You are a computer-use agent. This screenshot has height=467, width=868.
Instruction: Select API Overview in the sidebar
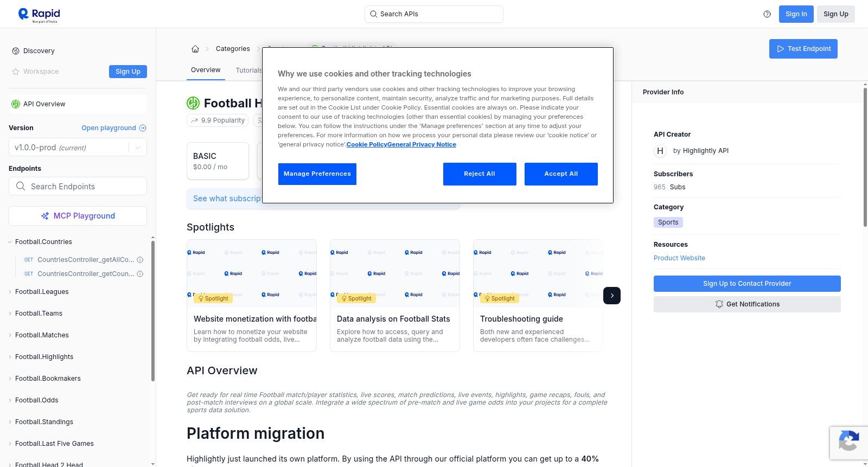click(78, 104)
